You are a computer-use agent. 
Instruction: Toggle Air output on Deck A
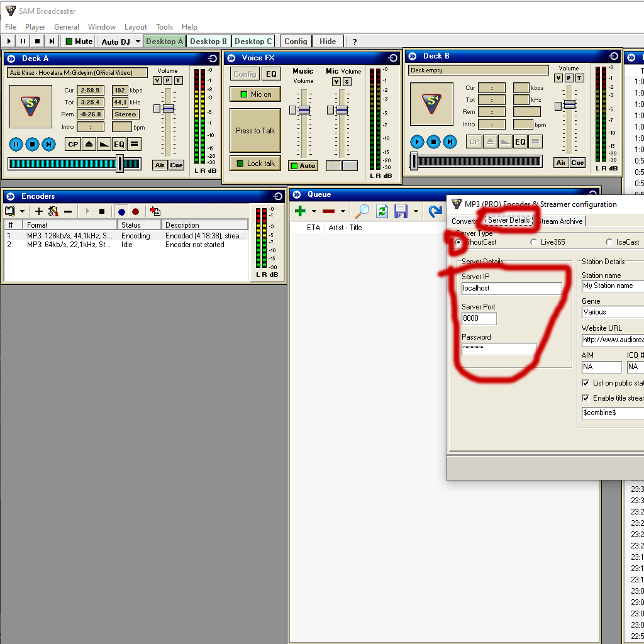click(x=160, y=165)
